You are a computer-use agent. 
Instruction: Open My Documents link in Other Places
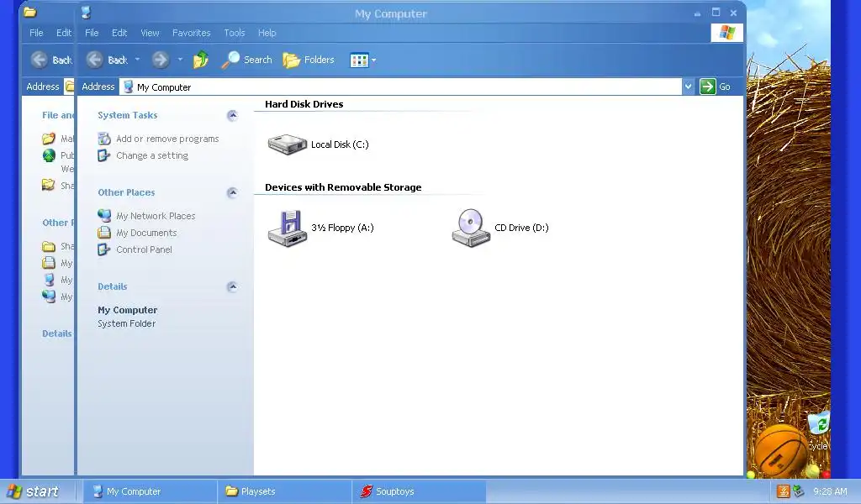pos(146,233)
